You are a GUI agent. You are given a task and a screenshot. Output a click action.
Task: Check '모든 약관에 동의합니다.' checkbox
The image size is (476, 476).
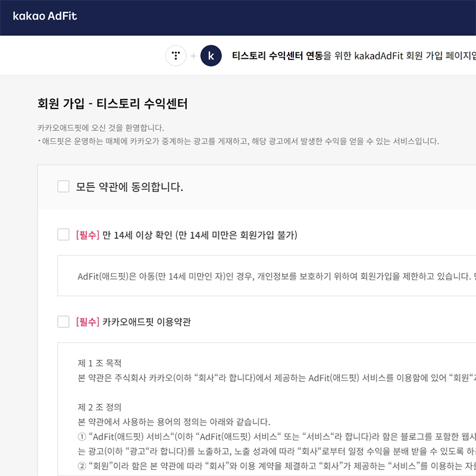point(64,186)
